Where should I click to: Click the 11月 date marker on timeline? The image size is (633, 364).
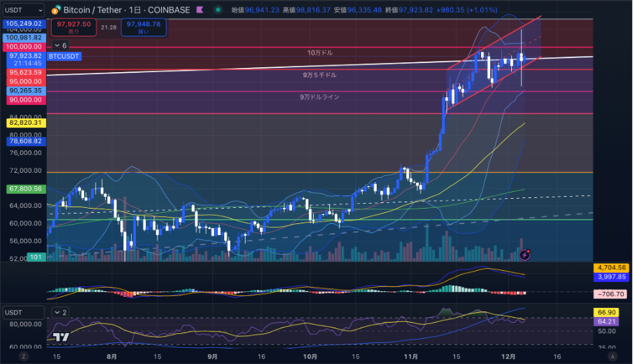pyautogui.click(x=412, y=356)
